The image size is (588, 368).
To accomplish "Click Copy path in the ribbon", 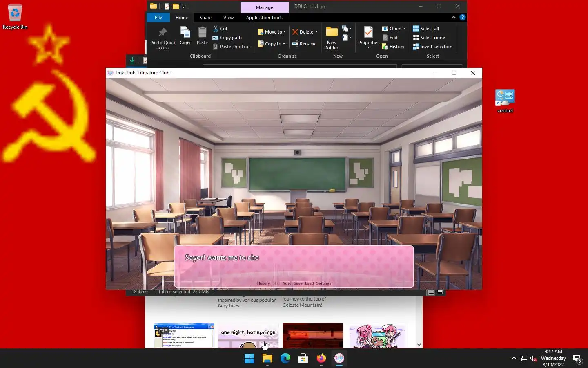I will point(227,38).
